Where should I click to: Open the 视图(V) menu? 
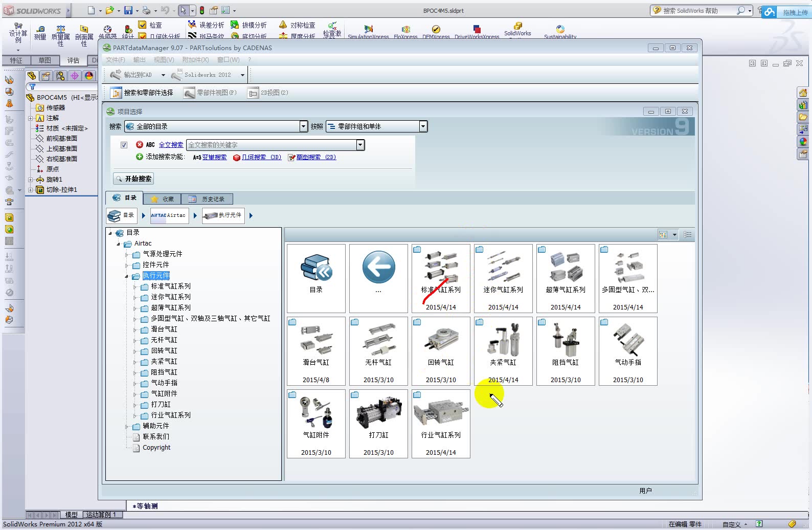pos(164,60)
